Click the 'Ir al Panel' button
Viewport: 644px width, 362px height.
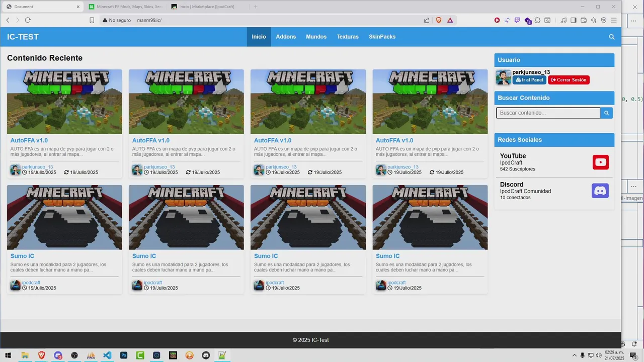[529, 80]
